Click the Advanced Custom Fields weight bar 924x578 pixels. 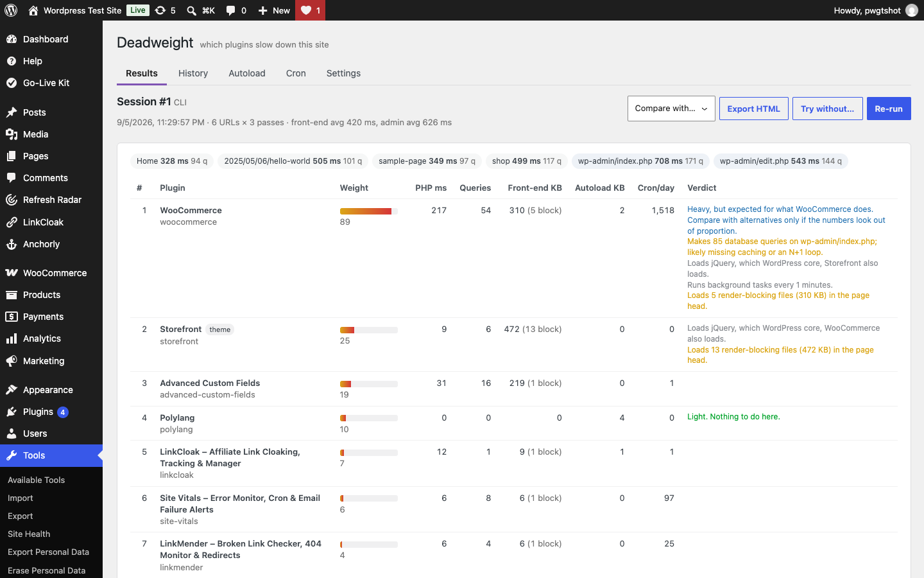[x=368, y=384]
